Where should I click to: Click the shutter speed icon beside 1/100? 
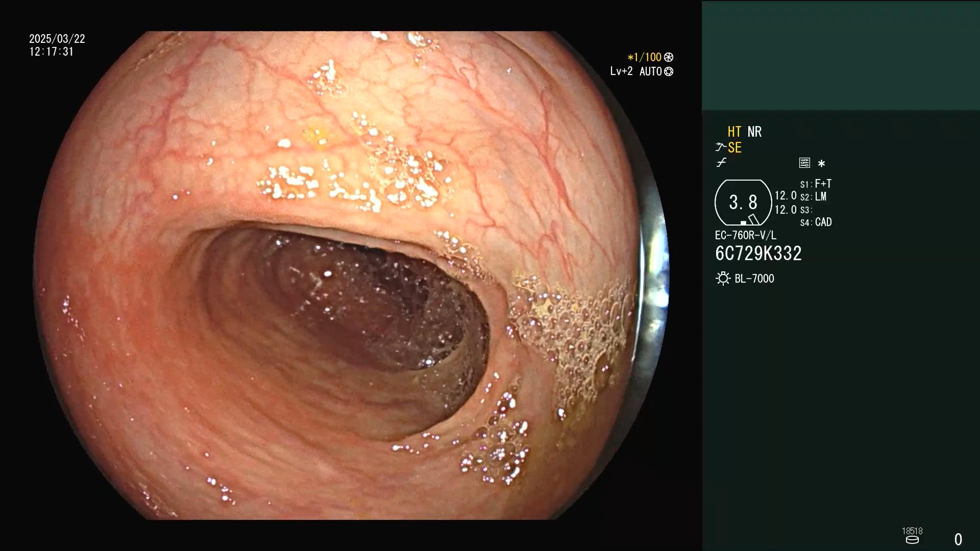point(669,57)
